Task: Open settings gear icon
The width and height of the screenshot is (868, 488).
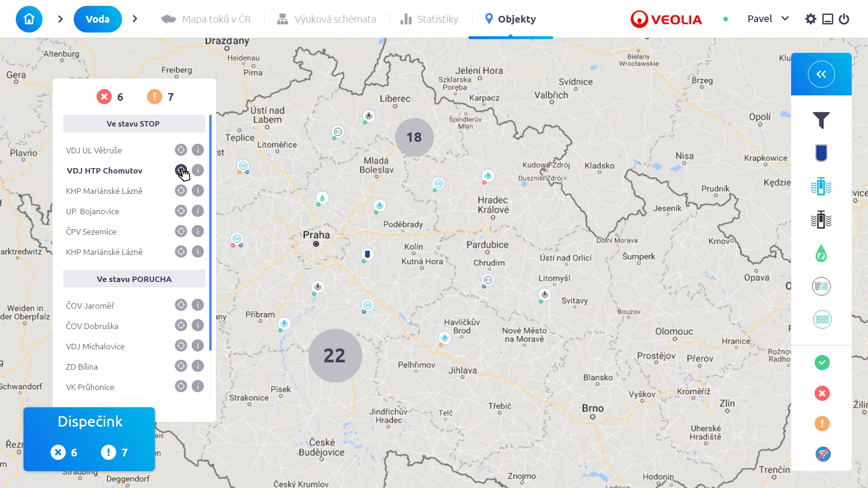Action: pyautogui.click(x=811, y=19)
